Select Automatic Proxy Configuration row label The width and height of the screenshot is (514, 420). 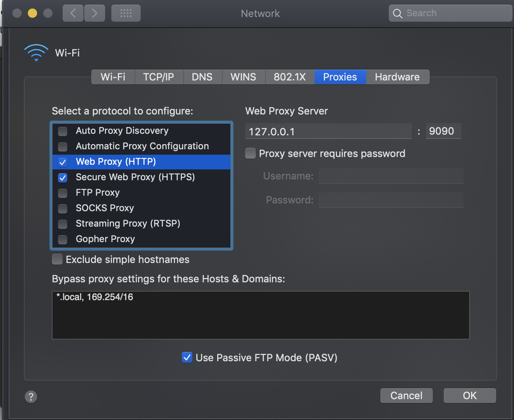[x=142, y=146]
